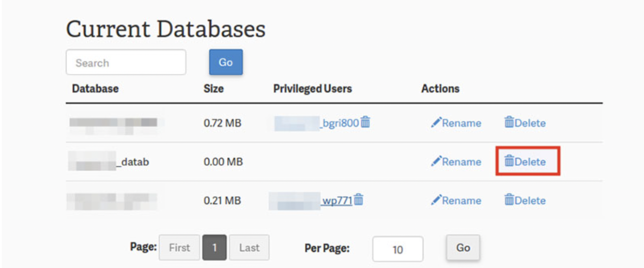Click the pencil Rename icon for _datab database

436,162
